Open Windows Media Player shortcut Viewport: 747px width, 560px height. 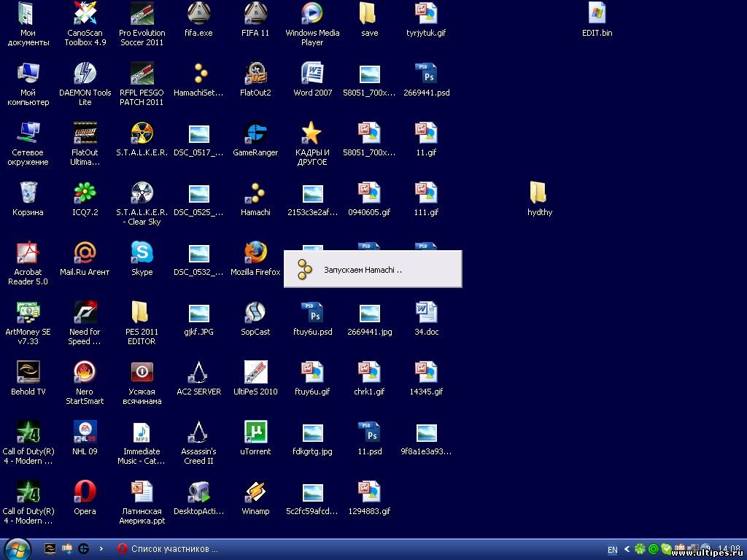click(x=312, y=15)
